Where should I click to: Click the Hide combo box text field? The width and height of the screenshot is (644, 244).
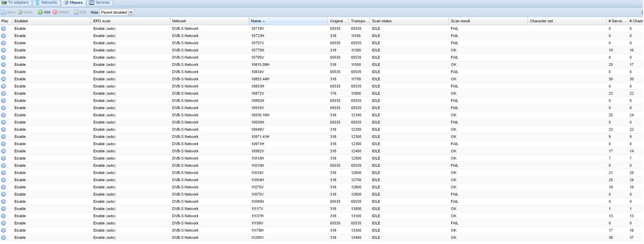(x=114, y=12)
